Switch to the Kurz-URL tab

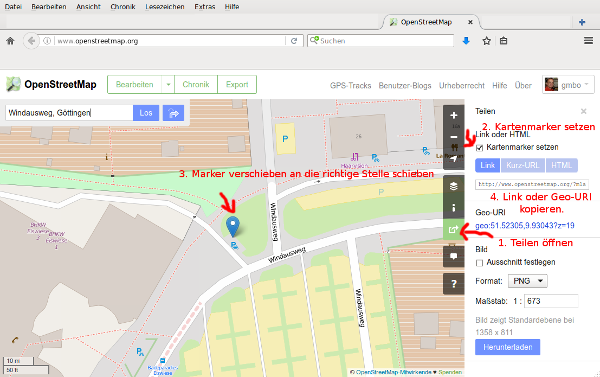[x=522, y=165]
